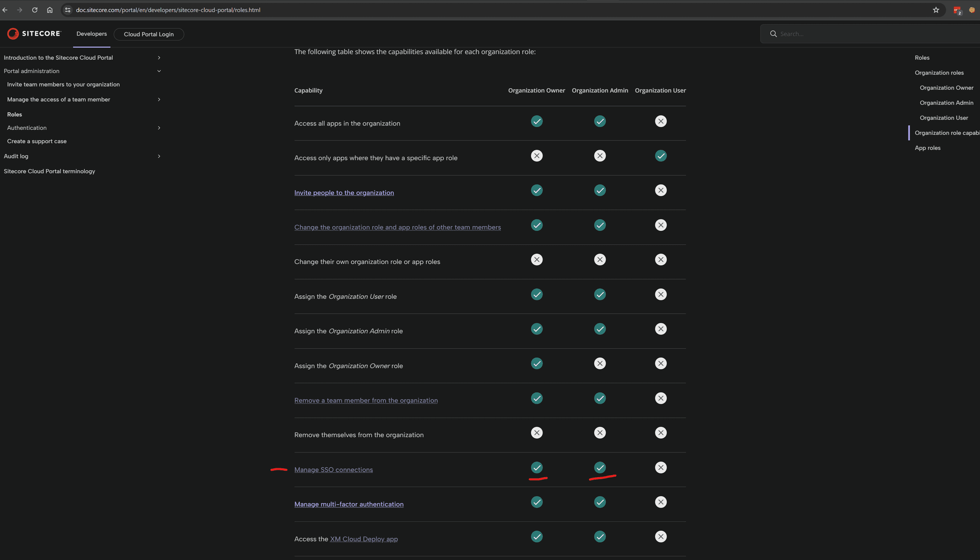Click the browser back arrow
The image size is (980, 560).
pyautogui.click(x=5, y=10)
